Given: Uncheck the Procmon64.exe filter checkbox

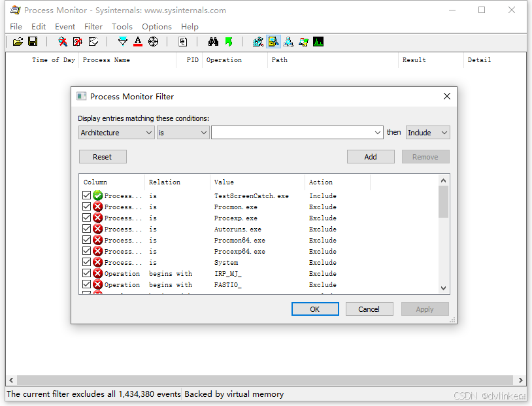Looking at the screenshot, I should coord(86,240).
